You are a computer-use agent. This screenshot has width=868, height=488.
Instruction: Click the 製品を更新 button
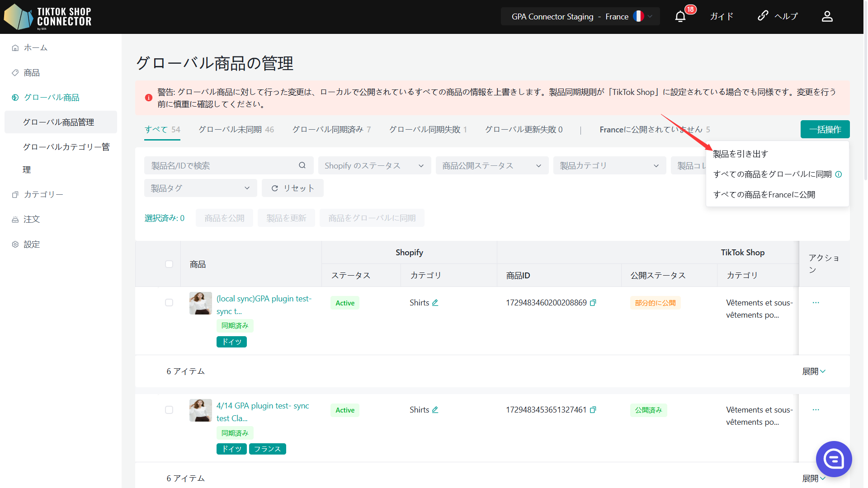[286, 218]
